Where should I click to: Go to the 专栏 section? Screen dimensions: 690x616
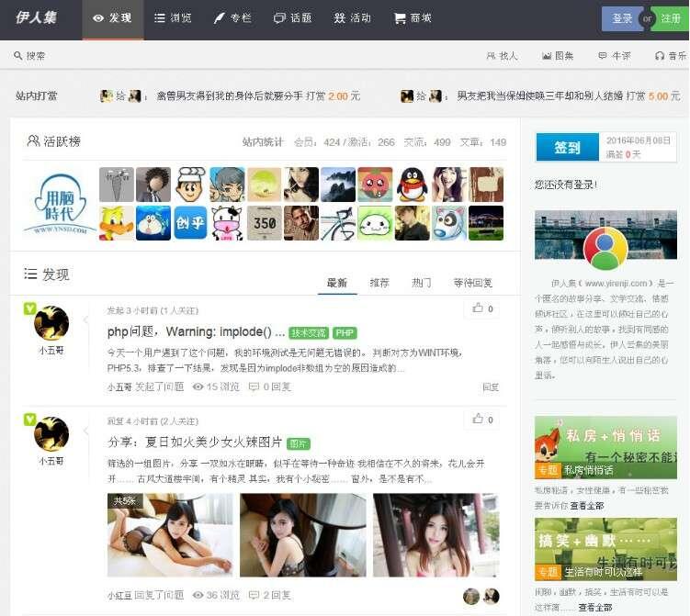pyautogui.click(x=232, y=18)
